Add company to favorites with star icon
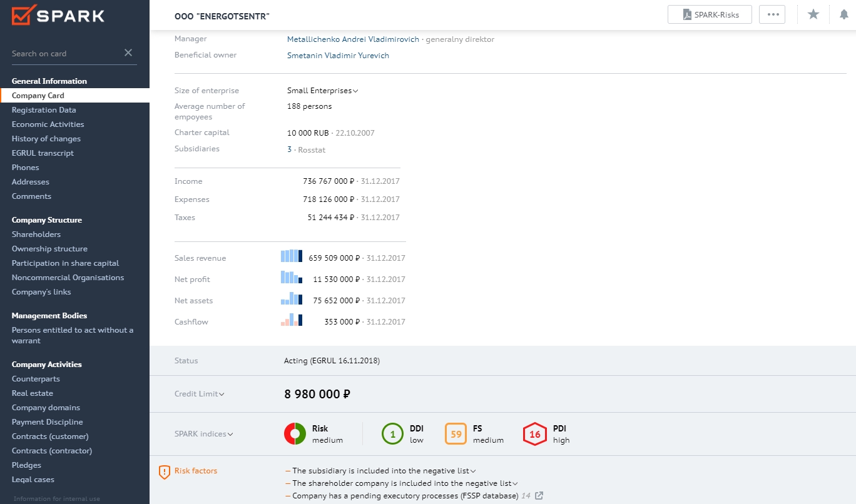Viewport: 856px width, 504px height. point(813,14)
